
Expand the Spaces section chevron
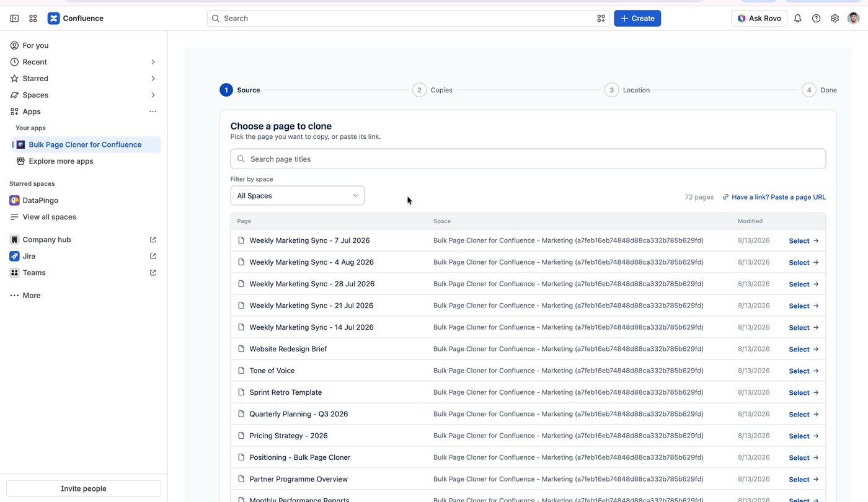[x=153, y=95]
